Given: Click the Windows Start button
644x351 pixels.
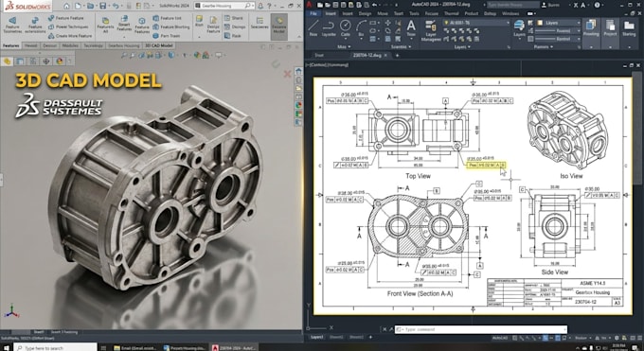Looking at the screenshot, I should (7, 347).
